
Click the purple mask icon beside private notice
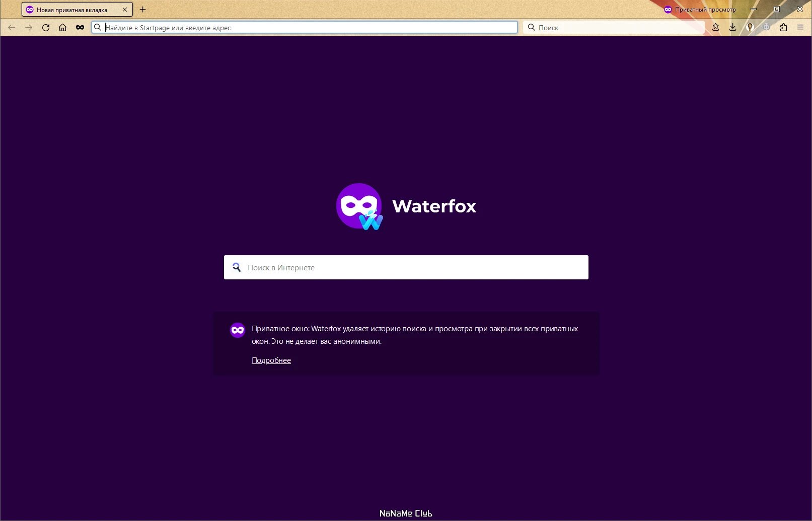238,330
